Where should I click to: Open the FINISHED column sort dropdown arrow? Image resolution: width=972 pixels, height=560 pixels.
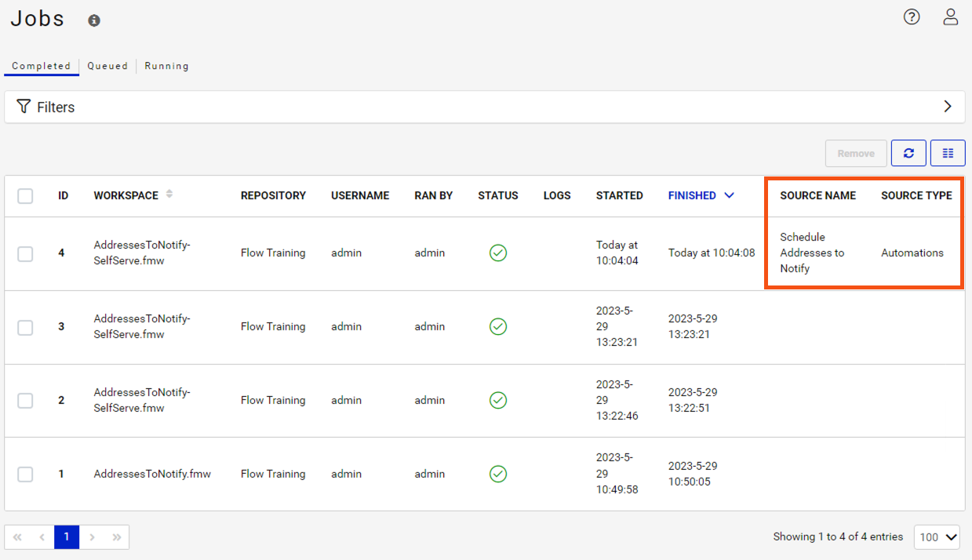pos(730,195)
